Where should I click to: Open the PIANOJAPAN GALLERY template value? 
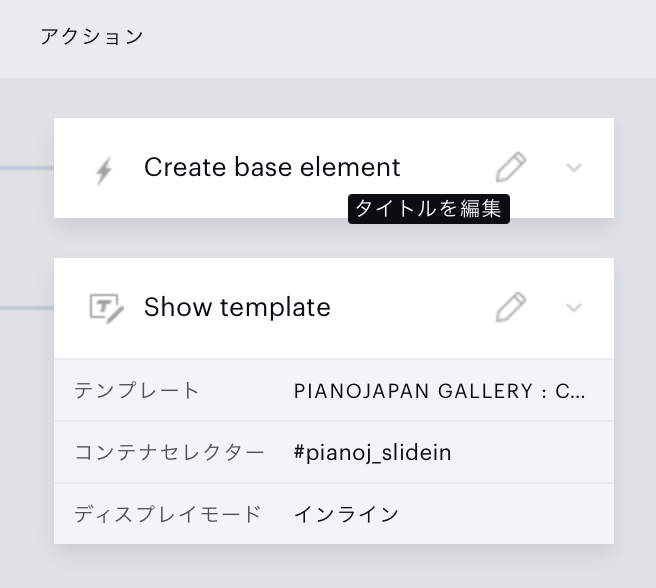439,391
